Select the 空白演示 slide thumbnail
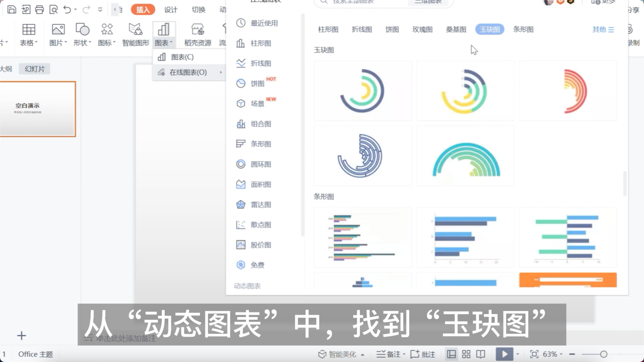The width and height of the screenshot is (644, 362). [x=38, y=109]
